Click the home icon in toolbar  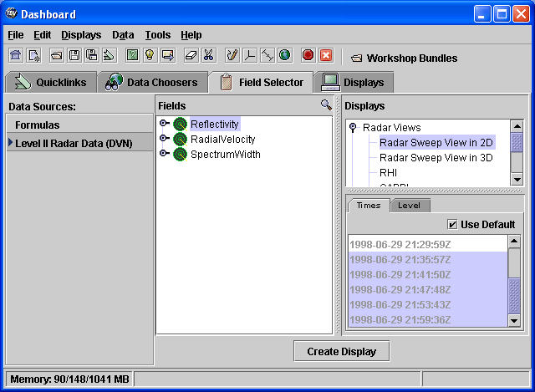pyautogui.click(x=15, y=55)
